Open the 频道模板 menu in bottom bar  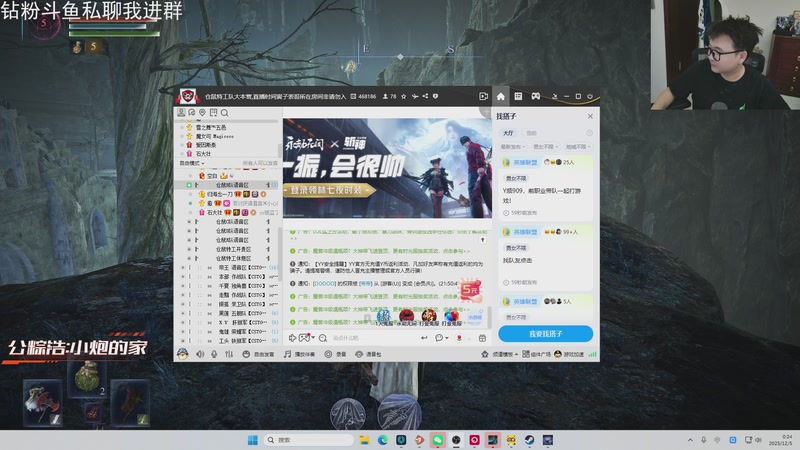click(x=499, y=354)
